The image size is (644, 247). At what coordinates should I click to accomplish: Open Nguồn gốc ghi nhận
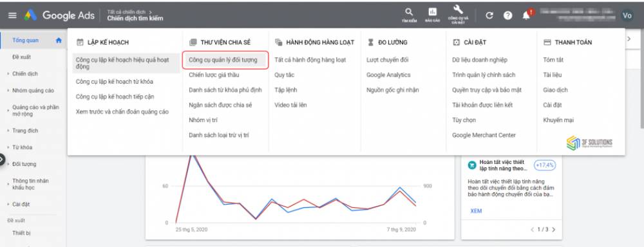pyautogui.click(x=393, y=90)
